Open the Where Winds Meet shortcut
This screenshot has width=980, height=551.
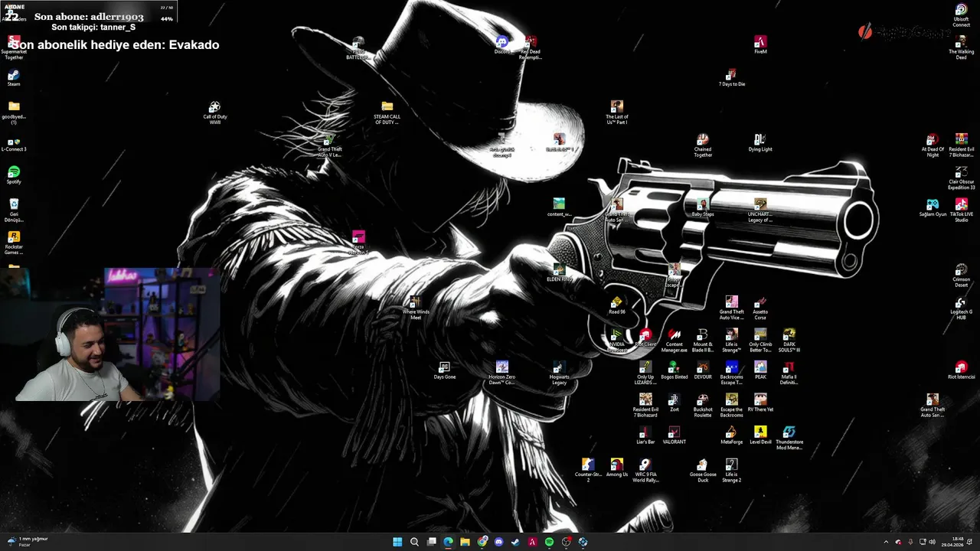click(416, 308)
